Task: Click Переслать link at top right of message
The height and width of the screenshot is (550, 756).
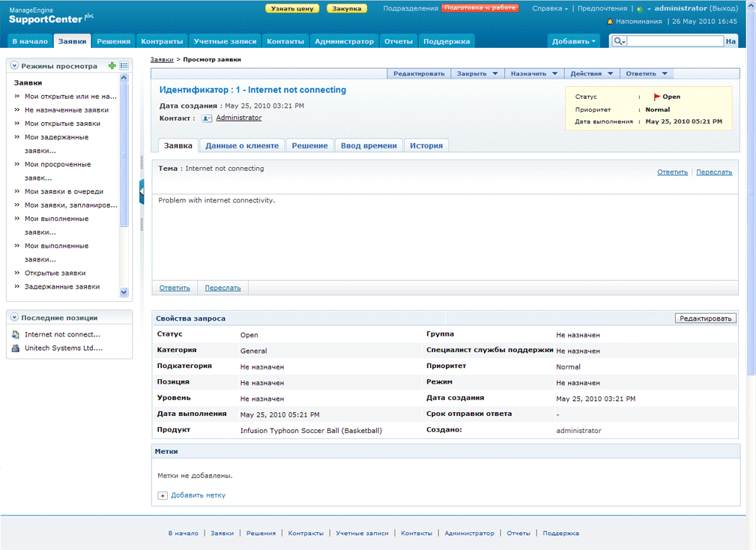Action: tap(714, 172)
